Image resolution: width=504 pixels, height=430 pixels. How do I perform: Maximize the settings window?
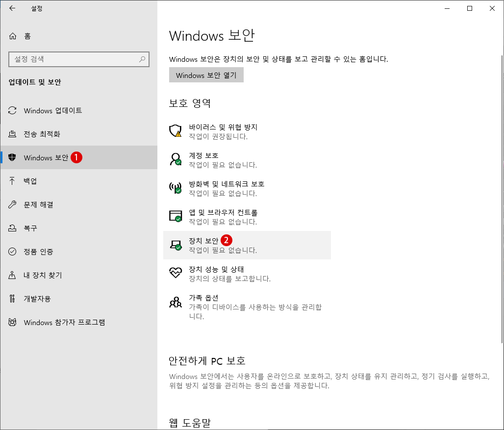[x=470, y=8]
